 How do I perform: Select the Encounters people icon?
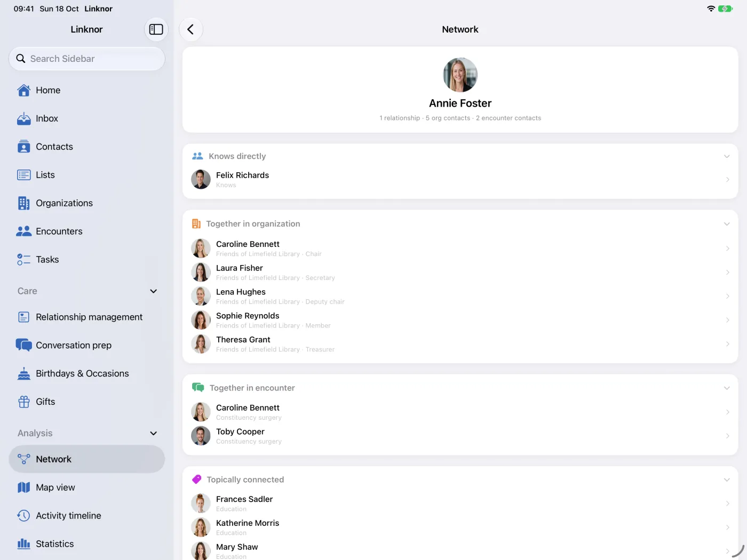point(24,231)
